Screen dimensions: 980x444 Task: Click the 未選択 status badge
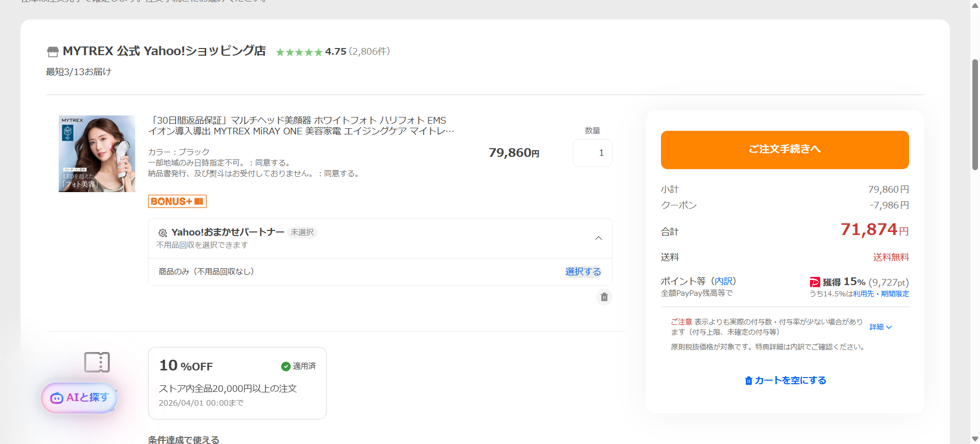tap(302, 232)
